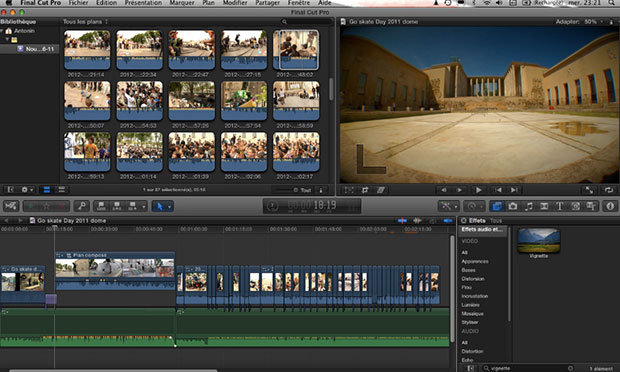The height and width of the screenshot is (372, 620).
Task: Open the Music and Sound browser
Action: click(529, 206)
